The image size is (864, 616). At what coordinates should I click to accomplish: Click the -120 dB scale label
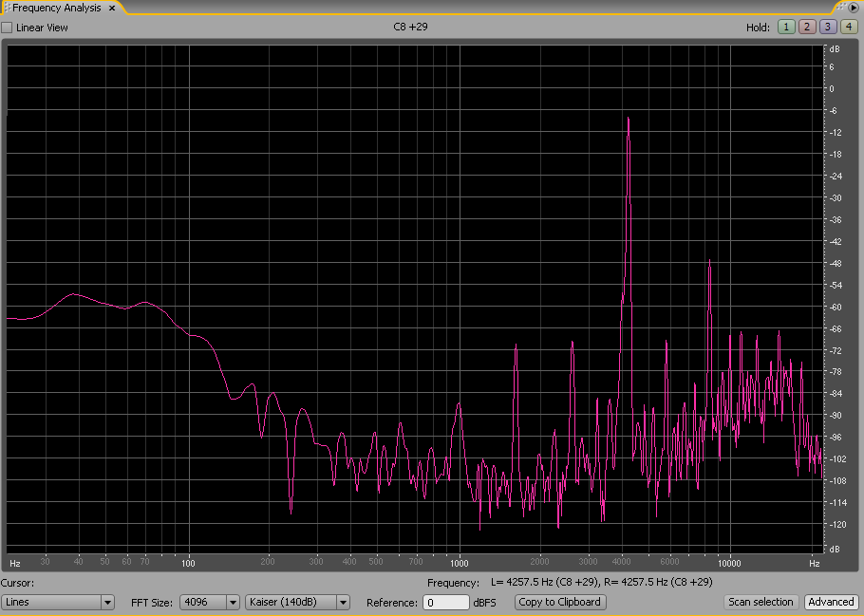tap(837, 525)
